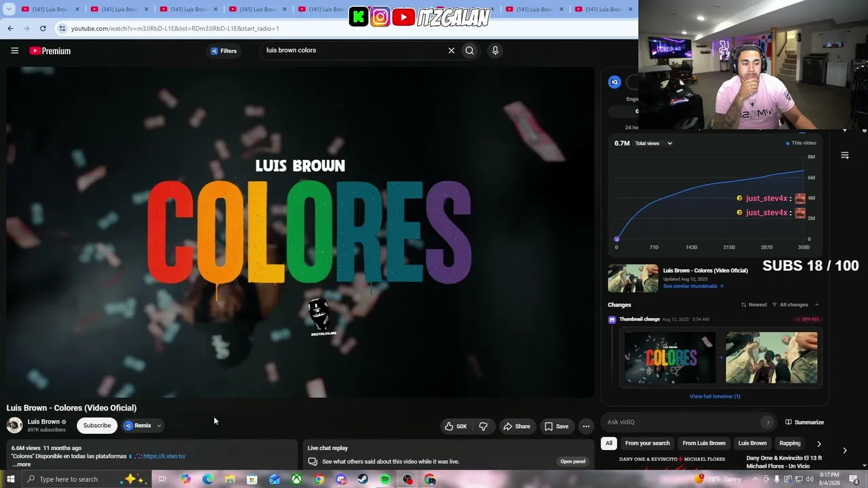Launch Spotify from the taskbar
The height and width of the screenshot is (488, 868).
tap(385, 479)
